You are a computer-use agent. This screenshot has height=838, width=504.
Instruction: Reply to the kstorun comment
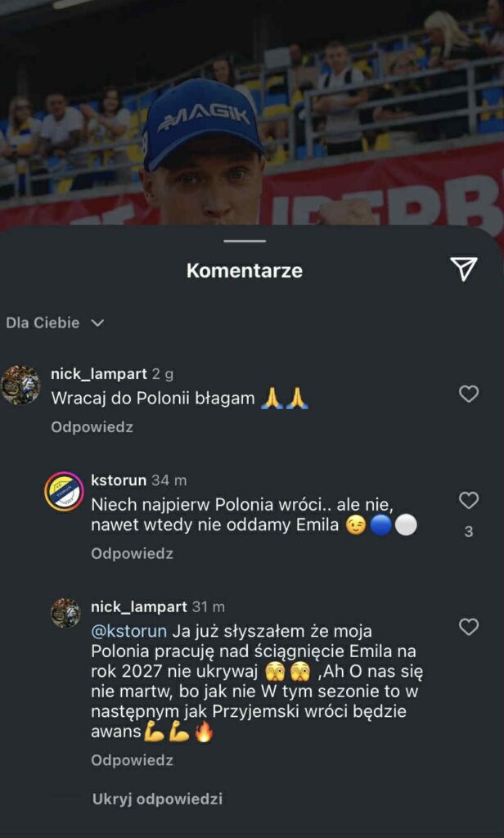pyautogui.click(x=132, y=553)
